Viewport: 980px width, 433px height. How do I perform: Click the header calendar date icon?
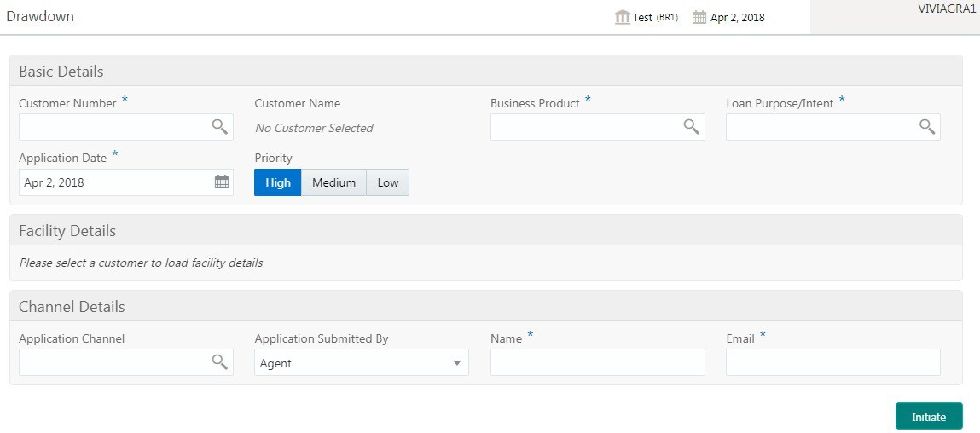coord(699,17)
